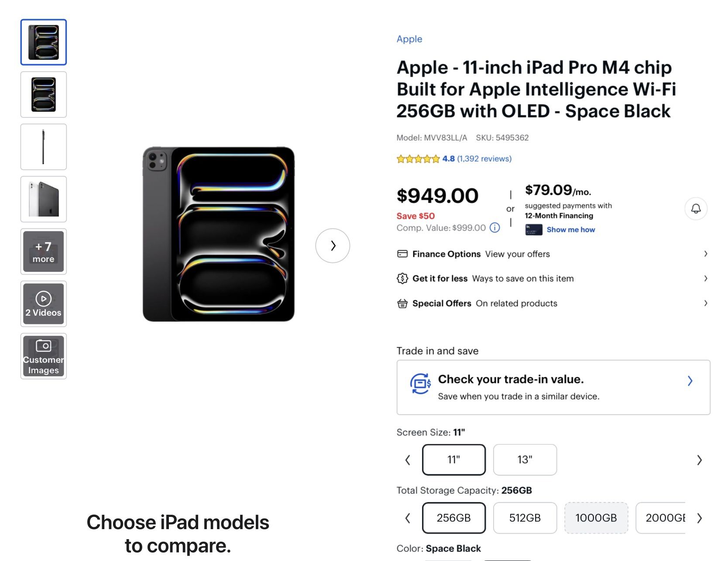Select the 13" screen size option

[525, 460]
